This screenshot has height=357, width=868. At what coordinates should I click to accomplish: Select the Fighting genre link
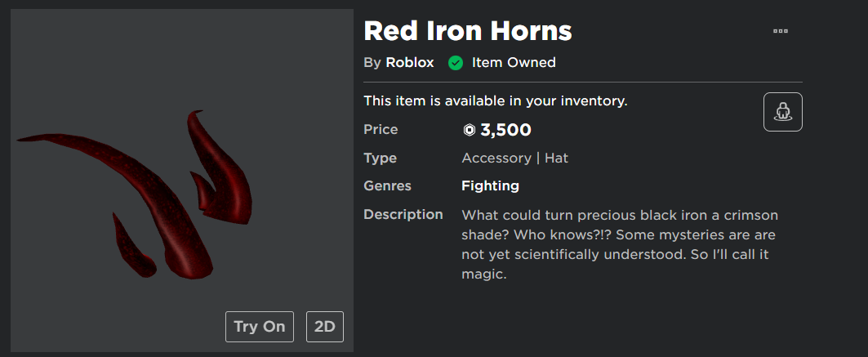[x=491, y=186]
